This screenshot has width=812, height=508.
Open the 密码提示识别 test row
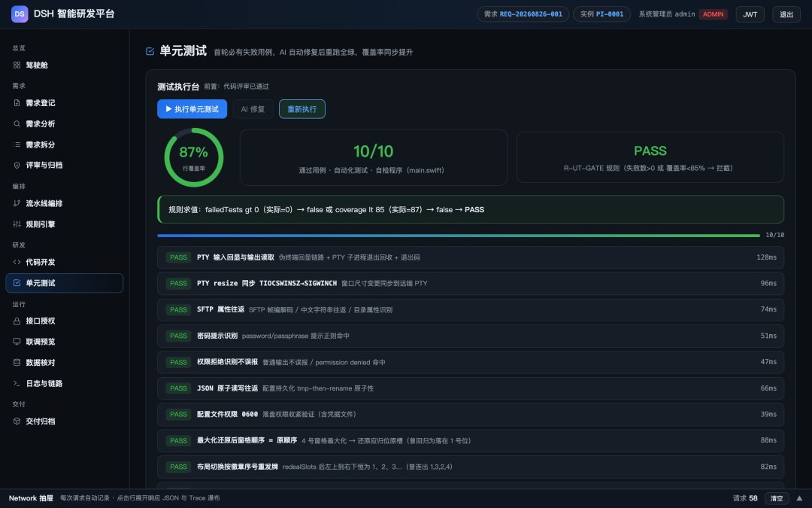coord(470,336)
